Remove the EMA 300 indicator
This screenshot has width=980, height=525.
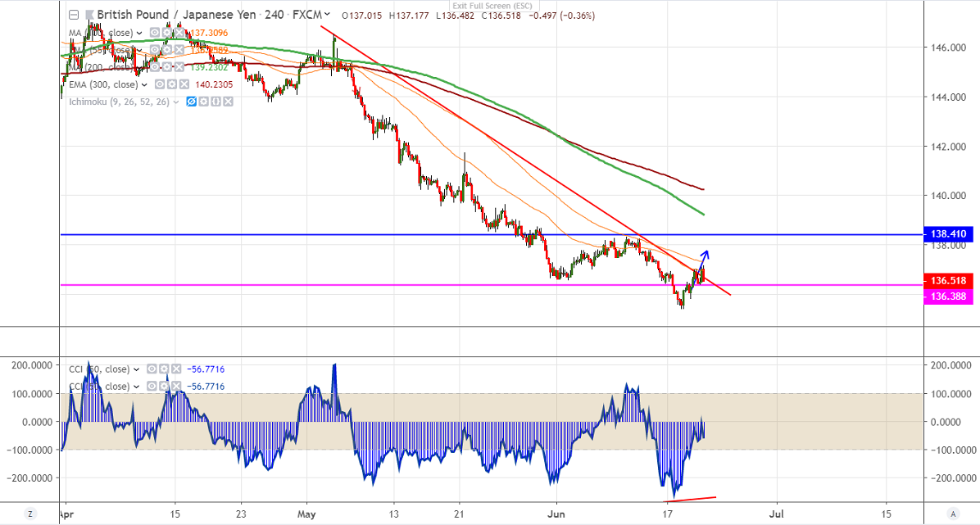click(x=184, y=84)
